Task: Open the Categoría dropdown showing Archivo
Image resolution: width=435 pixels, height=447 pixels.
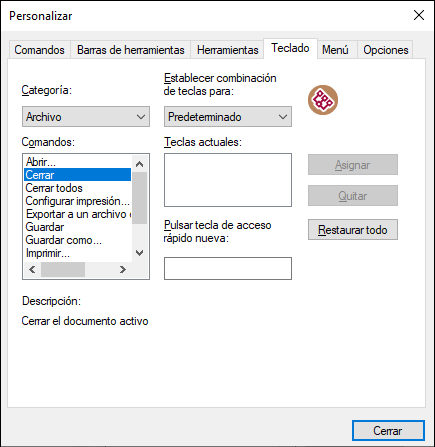Action: 86,117
